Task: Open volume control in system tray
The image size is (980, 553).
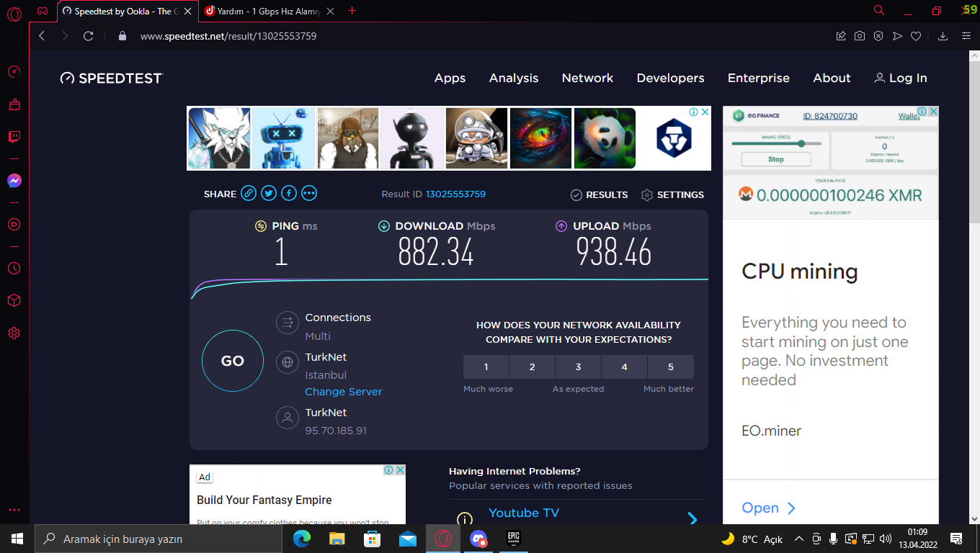Action: coord(885,539)
